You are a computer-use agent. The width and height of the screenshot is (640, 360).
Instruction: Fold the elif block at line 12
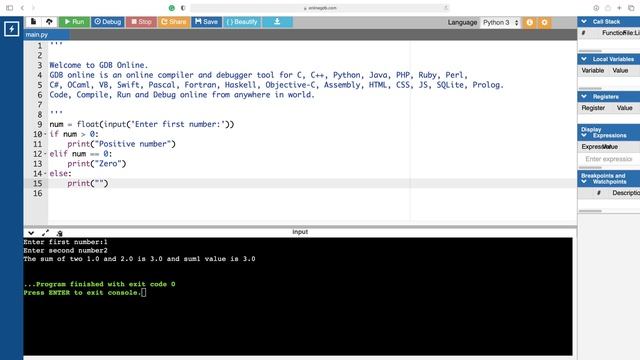pos(45,154)
